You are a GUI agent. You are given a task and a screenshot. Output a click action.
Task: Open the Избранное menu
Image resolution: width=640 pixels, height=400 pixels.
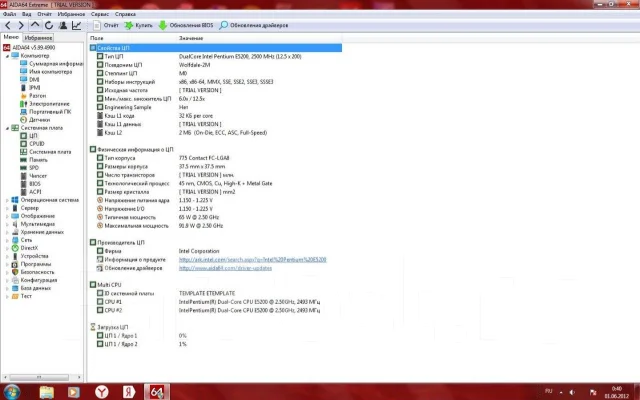[71, 14]
